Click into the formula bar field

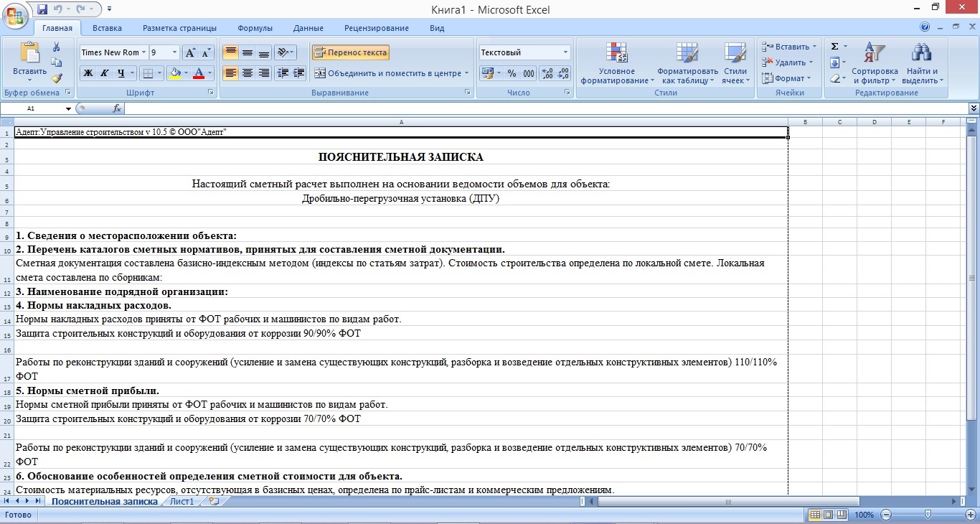[547, 108]
